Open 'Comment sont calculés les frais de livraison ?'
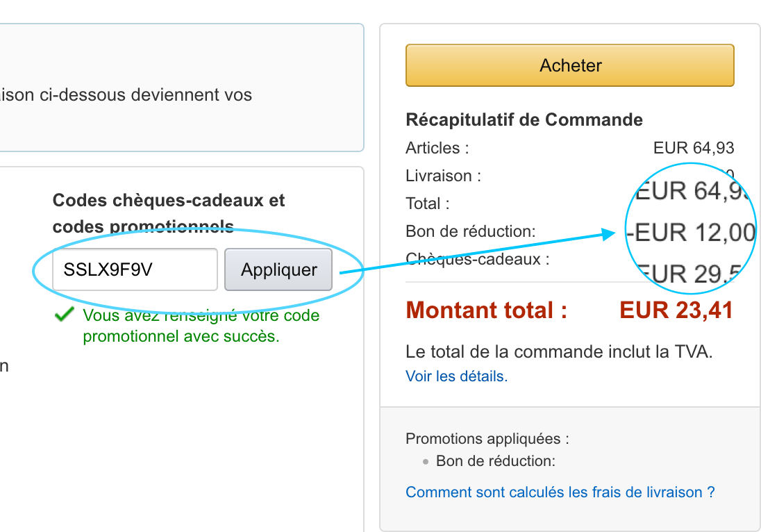Viewport: 761px width, 532px height. click(560, 492)
